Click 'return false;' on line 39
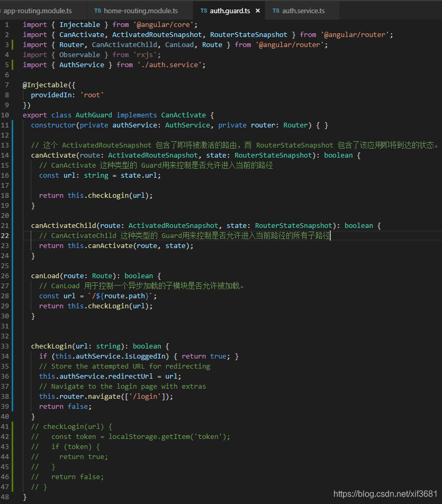This screenshot has height=504, width=442. coord(65,407)
